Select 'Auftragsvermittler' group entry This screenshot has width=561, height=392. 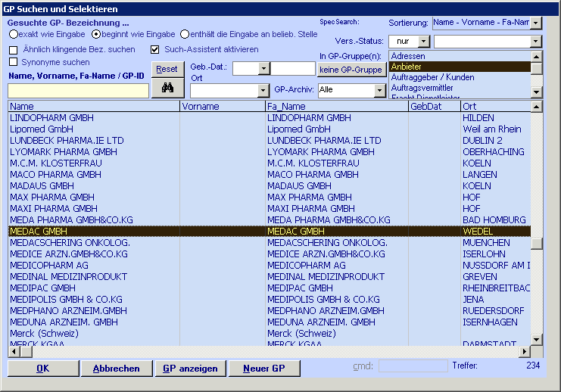460,88
